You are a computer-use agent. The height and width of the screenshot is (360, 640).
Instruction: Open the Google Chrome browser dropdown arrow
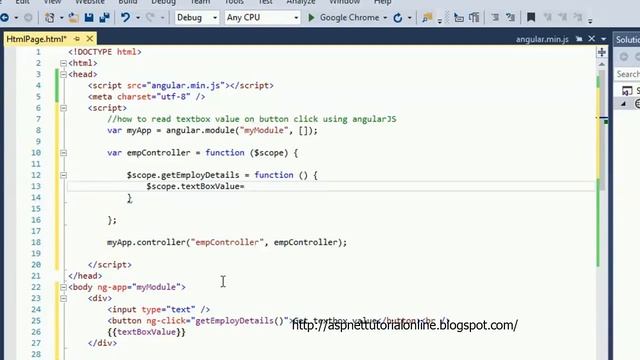pyautogui.click(x=385, y=18)
